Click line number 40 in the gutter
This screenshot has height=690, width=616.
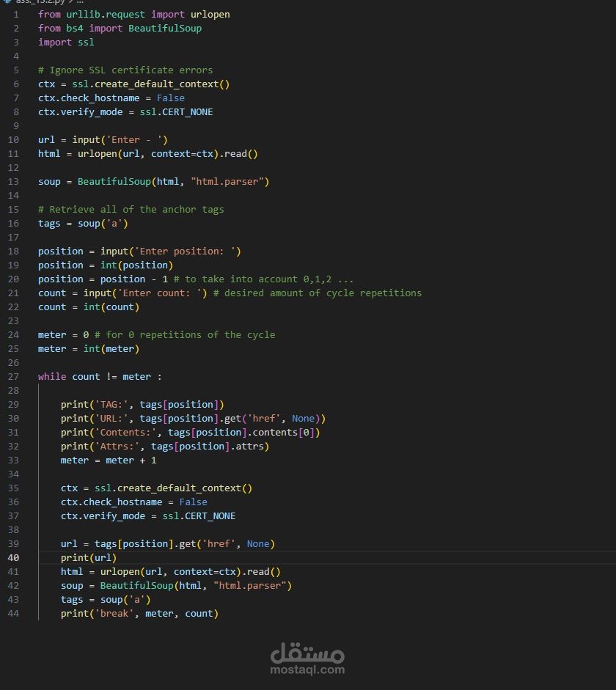tap(14, 558)
